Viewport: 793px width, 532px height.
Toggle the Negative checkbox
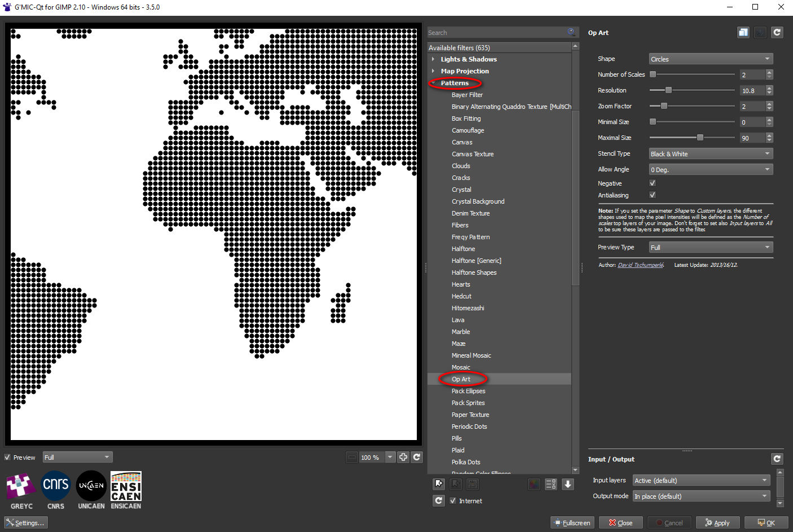(x=653, y=183)
